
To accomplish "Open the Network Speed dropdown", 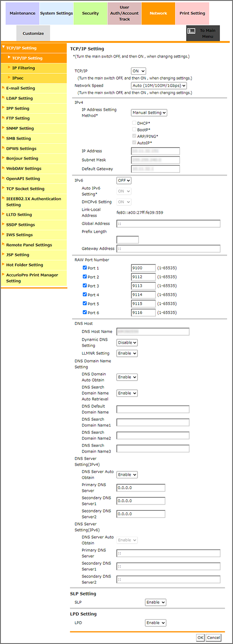I will click(x=159, y=86).
